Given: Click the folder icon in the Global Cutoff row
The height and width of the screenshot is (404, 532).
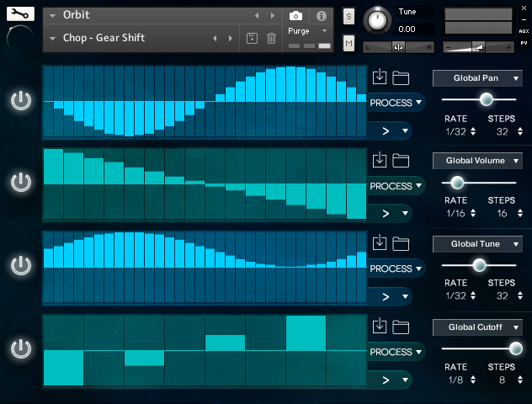Looking at the screenshot, I should (x=401, y=327).
